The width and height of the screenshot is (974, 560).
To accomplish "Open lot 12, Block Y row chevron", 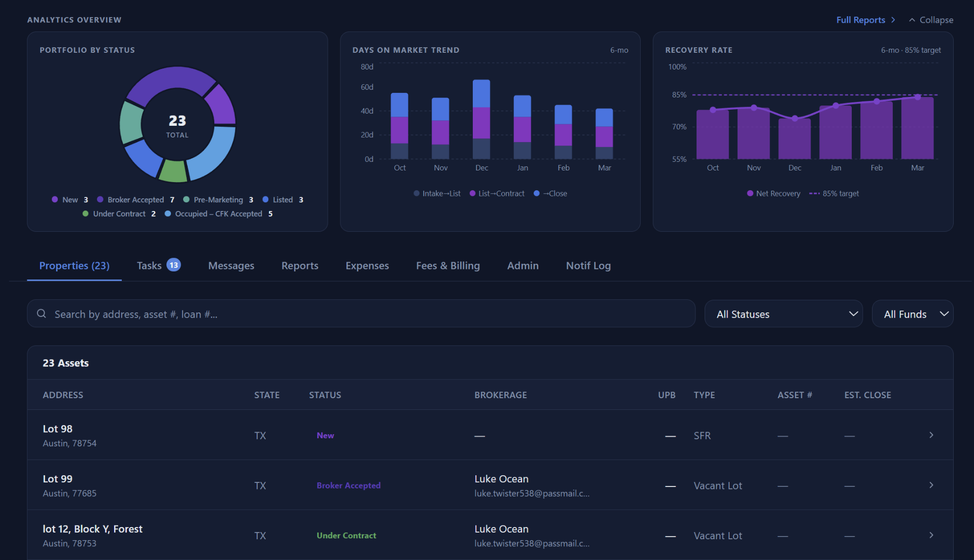I will pos(931,535).
